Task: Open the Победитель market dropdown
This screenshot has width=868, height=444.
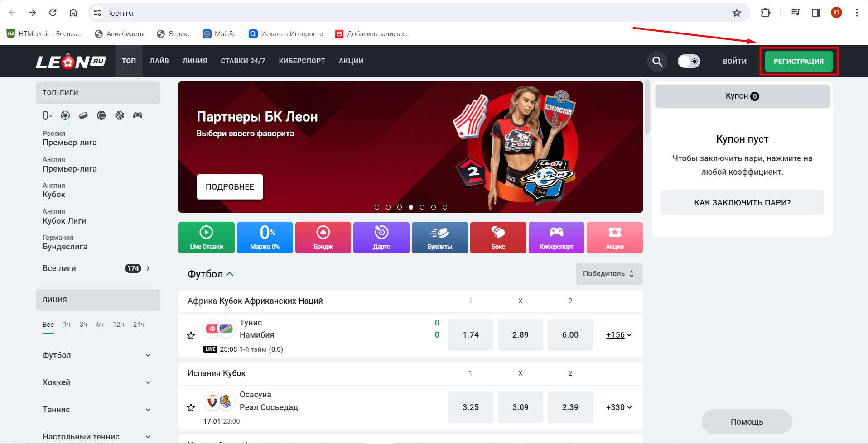Action: (x=609, y=274)
